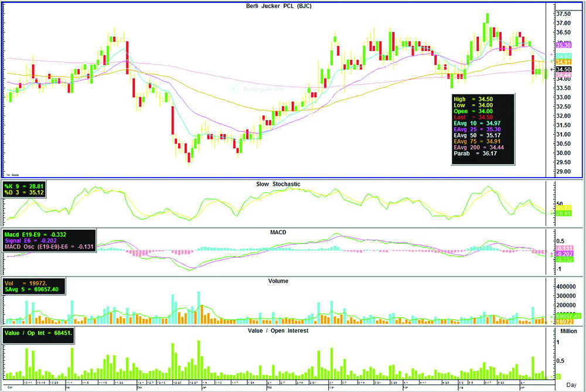Click the 400000 volume axis label

click(x=566, y=287)
